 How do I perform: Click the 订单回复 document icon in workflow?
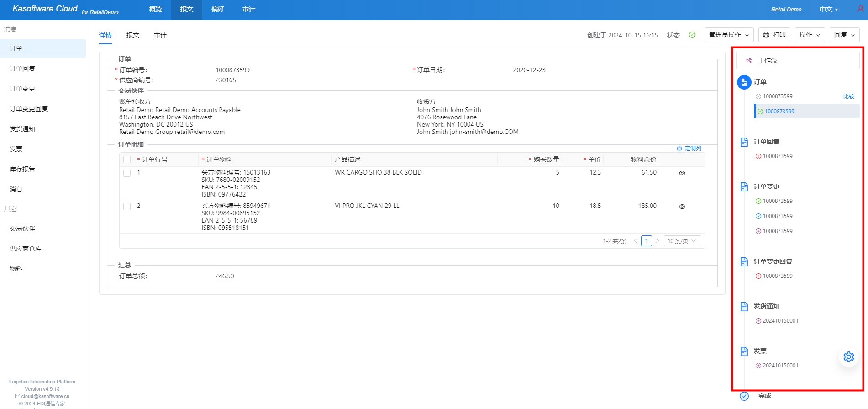pos(744,142)
